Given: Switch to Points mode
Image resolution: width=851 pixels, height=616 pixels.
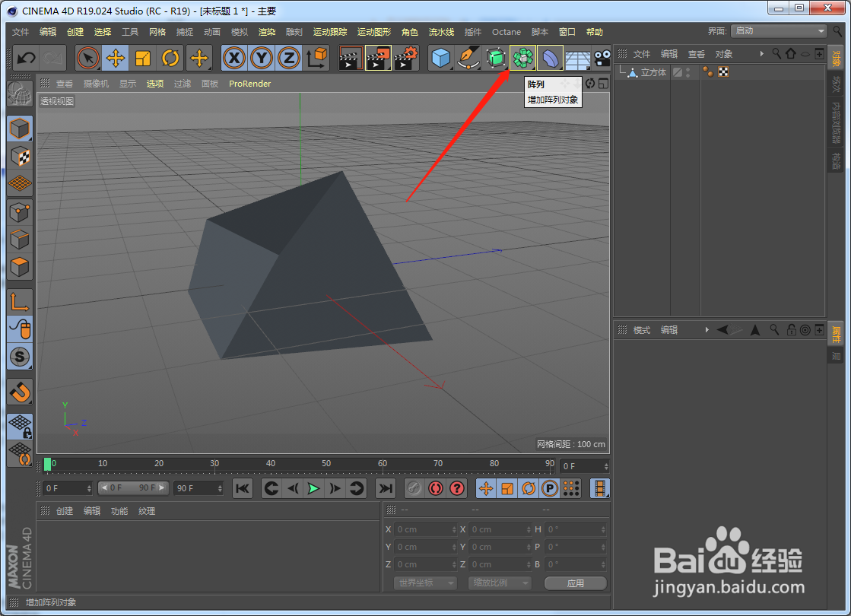Looking at the screenshot, I should 20,212.
